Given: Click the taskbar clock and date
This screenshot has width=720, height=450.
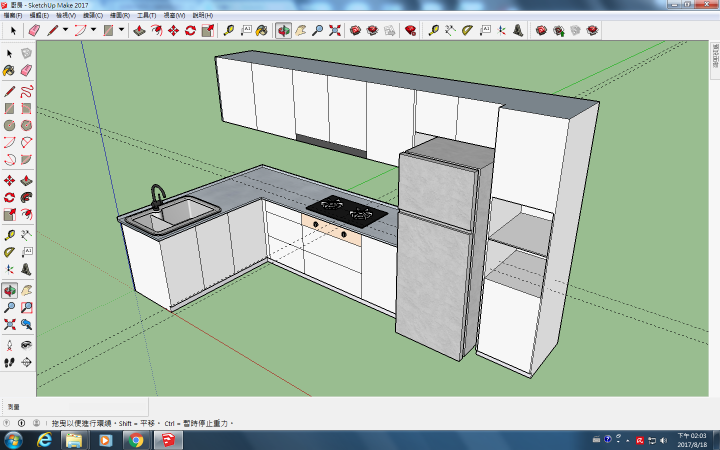Looking at the screenshot, I should pos(692,440).
